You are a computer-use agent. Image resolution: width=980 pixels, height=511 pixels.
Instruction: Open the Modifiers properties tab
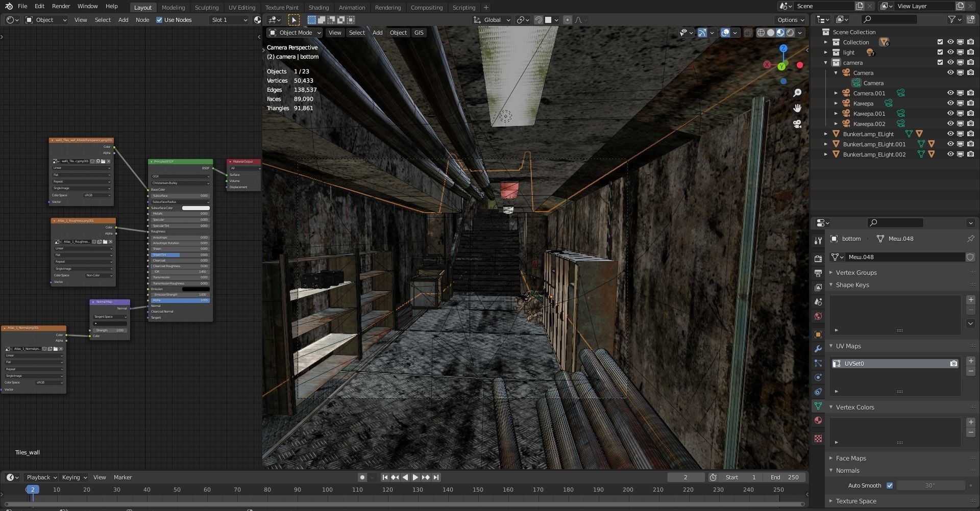point(818,349)
